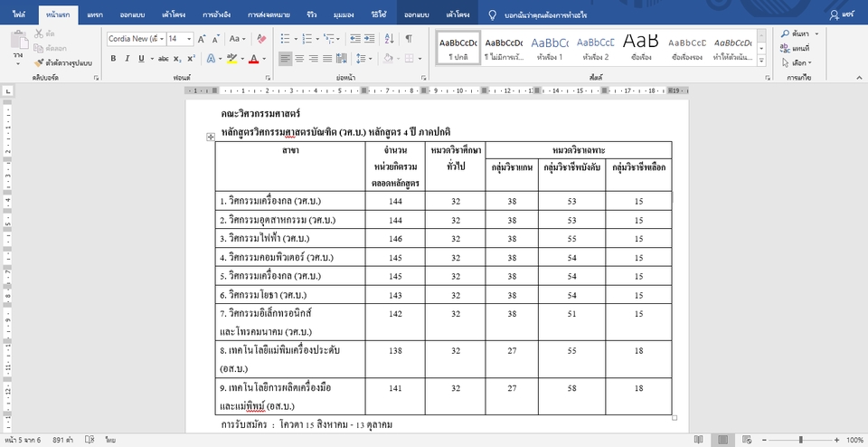
Task: Toggle Italic formatting
Action: (x=127, y=58)
